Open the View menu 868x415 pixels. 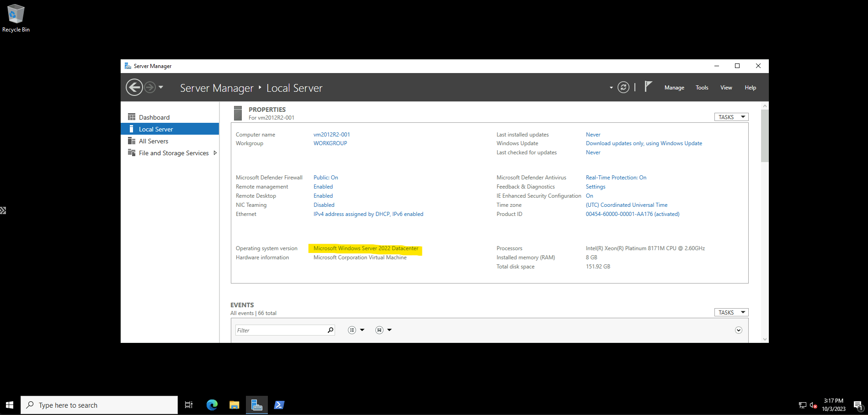726,88
